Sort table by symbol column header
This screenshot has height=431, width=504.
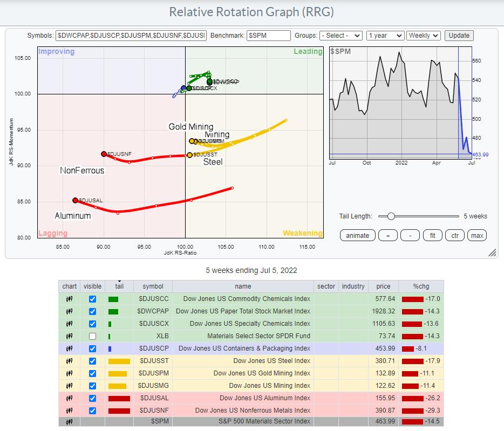point(153,286)
